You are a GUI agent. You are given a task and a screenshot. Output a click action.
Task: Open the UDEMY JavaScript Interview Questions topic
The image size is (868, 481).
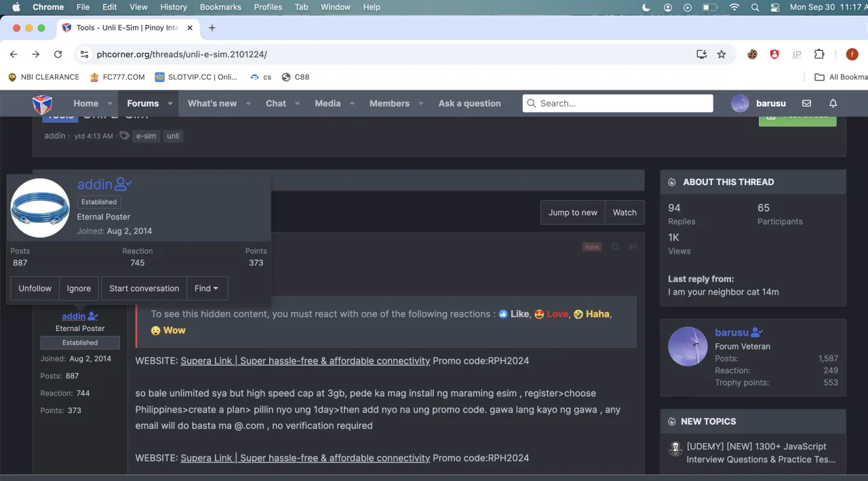(x=761, y=453)
